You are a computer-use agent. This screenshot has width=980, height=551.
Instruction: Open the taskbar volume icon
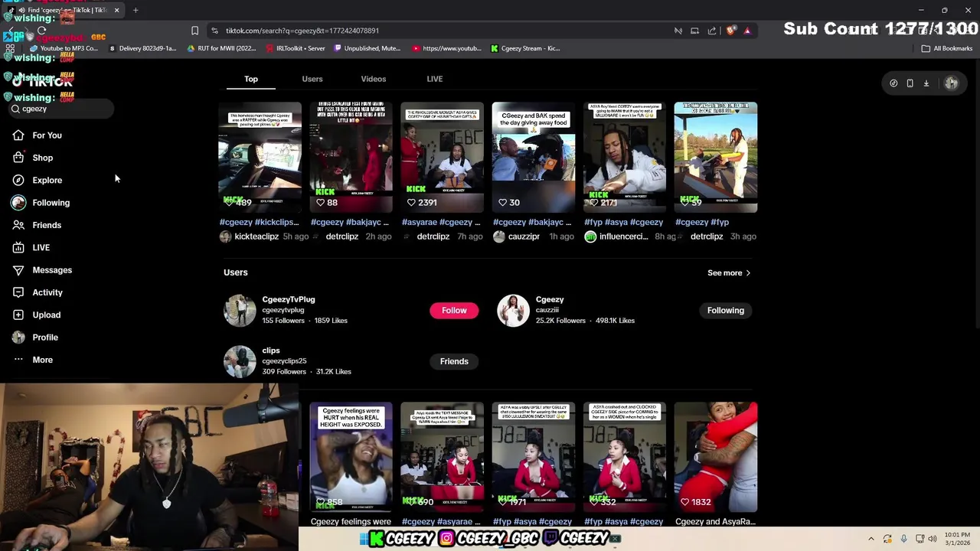[x=933, y=539]
